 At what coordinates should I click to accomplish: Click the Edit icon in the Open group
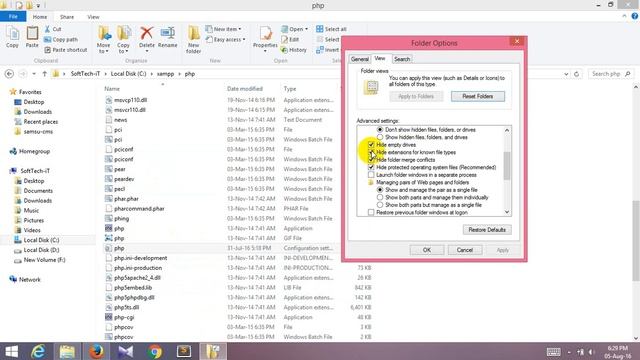pyautogui.click(x=284, y=40)
